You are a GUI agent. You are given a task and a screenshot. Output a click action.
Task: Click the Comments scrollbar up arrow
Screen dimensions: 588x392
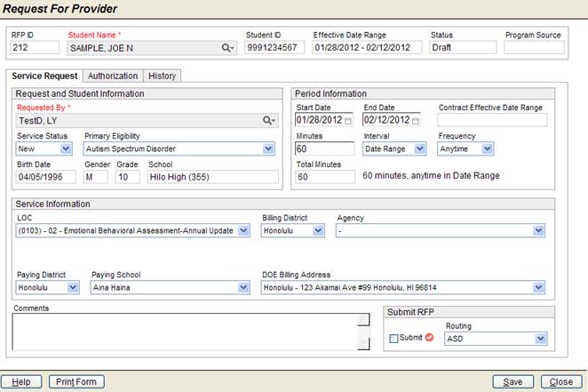tap(363, 320)
